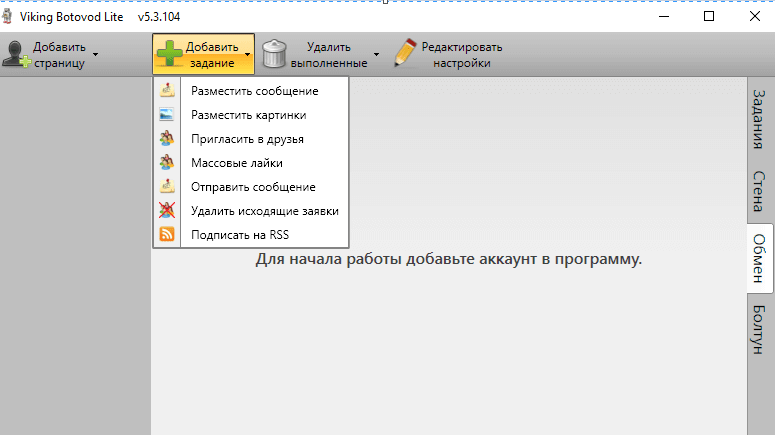Open Удалить выполненные dropdown arrow
The width and height of the screenshot is (775, 435).
pos(377,55)
